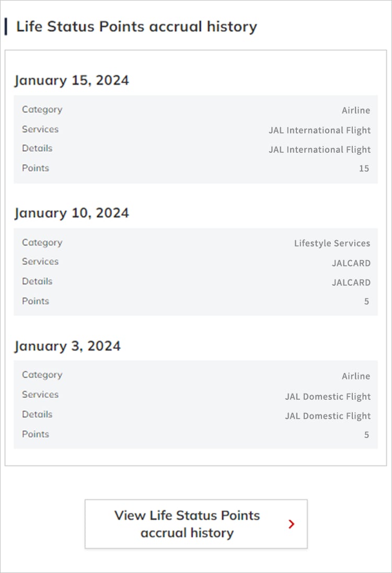This screenshot has width=392, height=573.
Task: Click the Details label under January 3
Action: coord(37,414)
